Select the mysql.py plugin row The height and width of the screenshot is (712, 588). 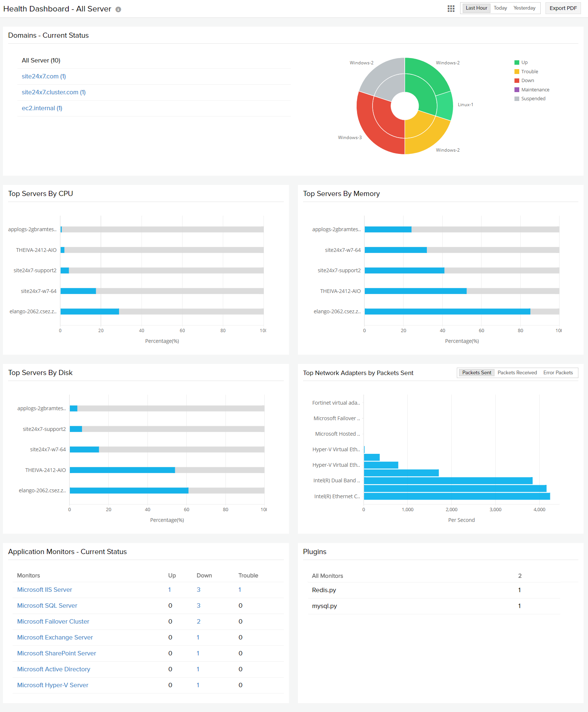[x=434, y=606]
